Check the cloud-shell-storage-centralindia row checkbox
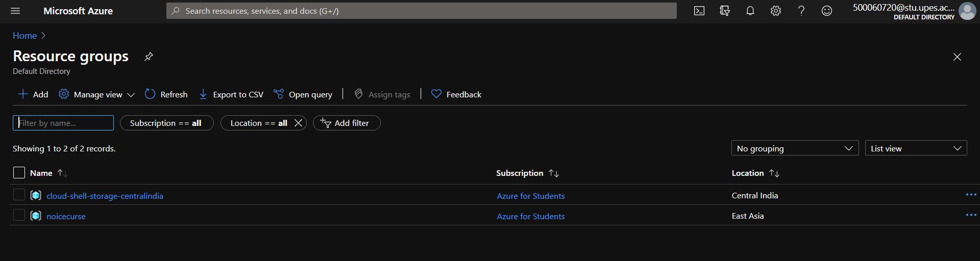980x261 pixels. click(x=19, y=195)
